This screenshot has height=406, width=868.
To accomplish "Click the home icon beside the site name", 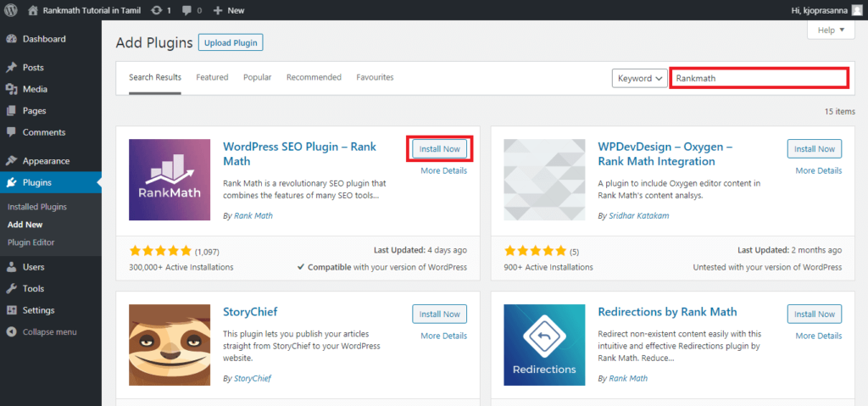I will tap(33, 10).
